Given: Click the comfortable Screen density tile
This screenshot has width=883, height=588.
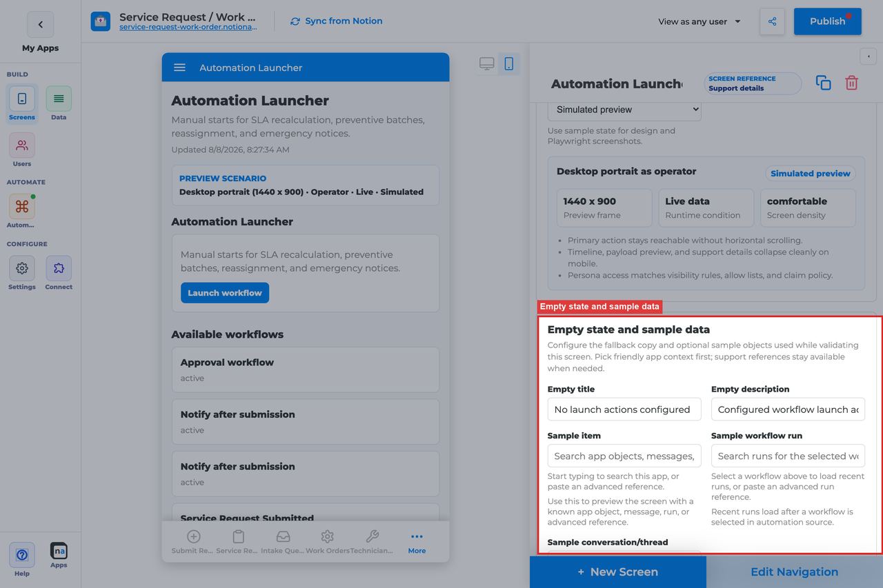Looking at the screenshot, I should 808,207.
